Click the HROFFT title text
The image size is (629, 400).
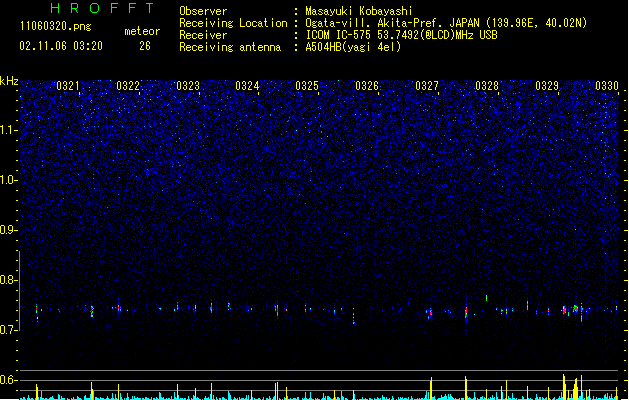(103, 8)
